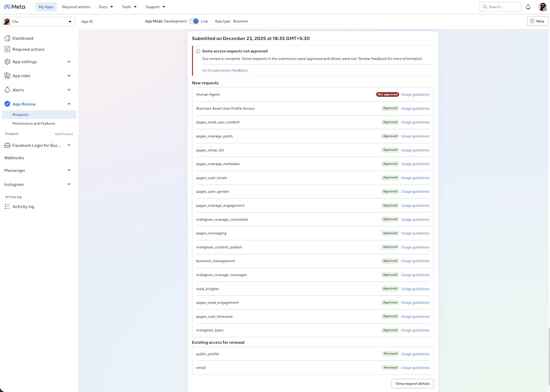Image resolution: width=550 pixels, height=392 pixels.
Task: Open the app selector dropdown
Action: click(x=38, y=22)
